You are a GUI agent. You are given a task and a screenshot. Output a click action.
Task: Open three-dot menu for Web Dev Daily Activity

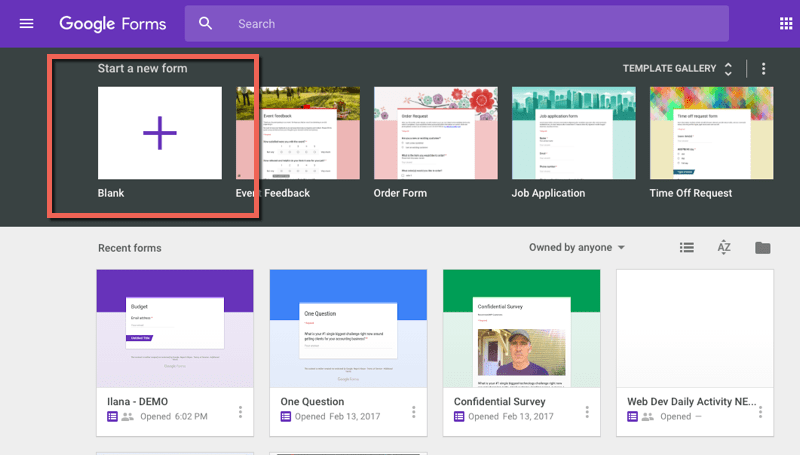click(x=761, y=412)
